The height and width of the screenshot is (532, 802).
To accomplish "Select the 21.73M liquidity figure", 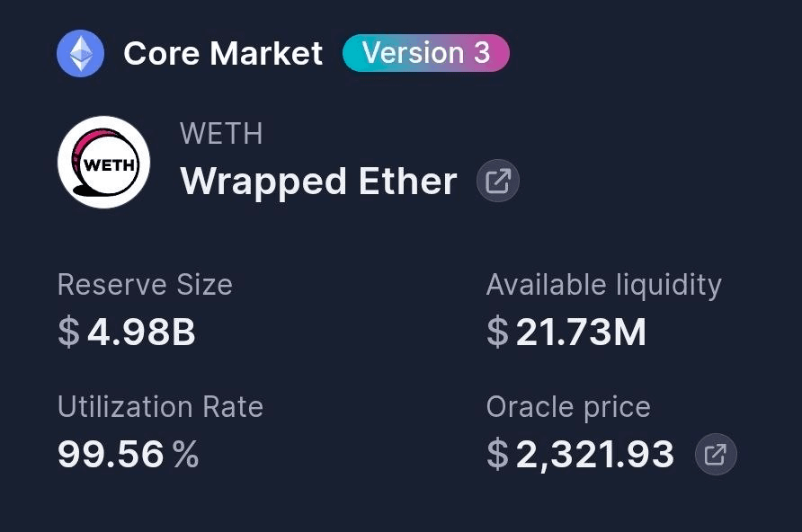I will pyautogui.click(x=581, y=332).
